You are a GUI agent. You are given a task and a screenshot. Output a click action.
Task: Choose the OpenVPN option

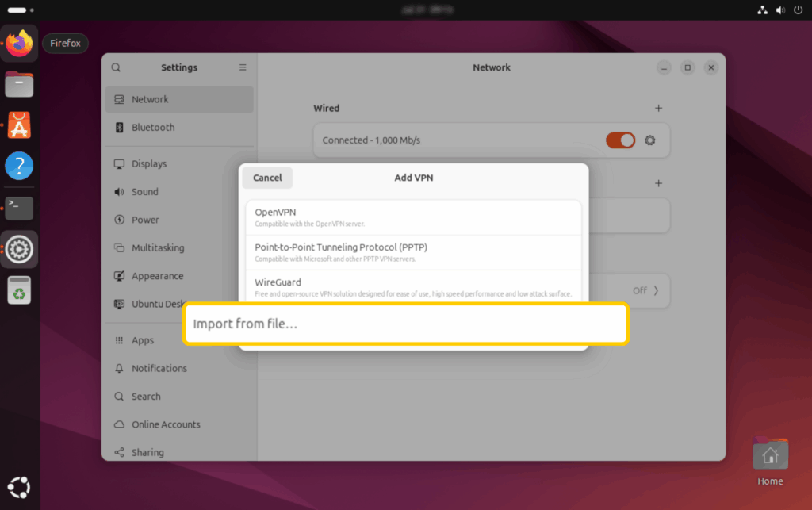pyautogui.click(x=413, y=217)
